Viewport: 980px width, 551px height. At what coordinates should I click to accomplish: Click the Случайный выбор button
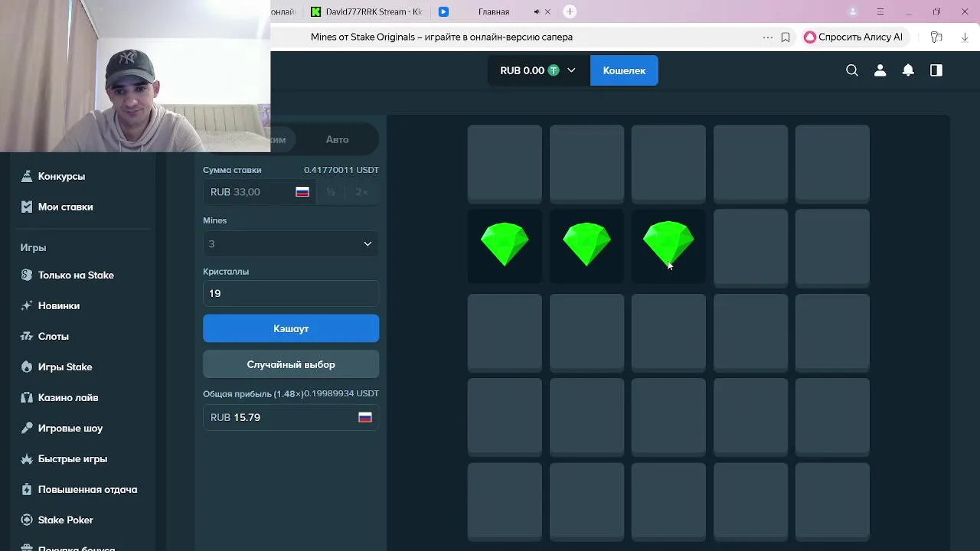tap(291, 364)
